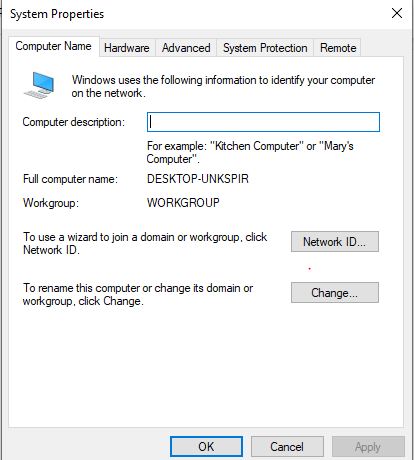This screenshot has width=414, height=460.
Task: Focus the Computer description text field
Action: click(x=263, y=122)
